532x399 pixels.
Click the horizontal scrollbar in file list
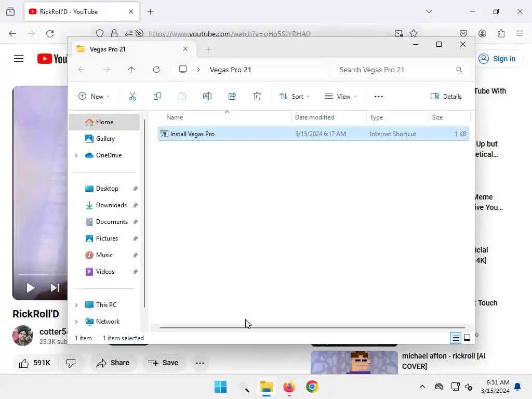click(x=312, y=328)
